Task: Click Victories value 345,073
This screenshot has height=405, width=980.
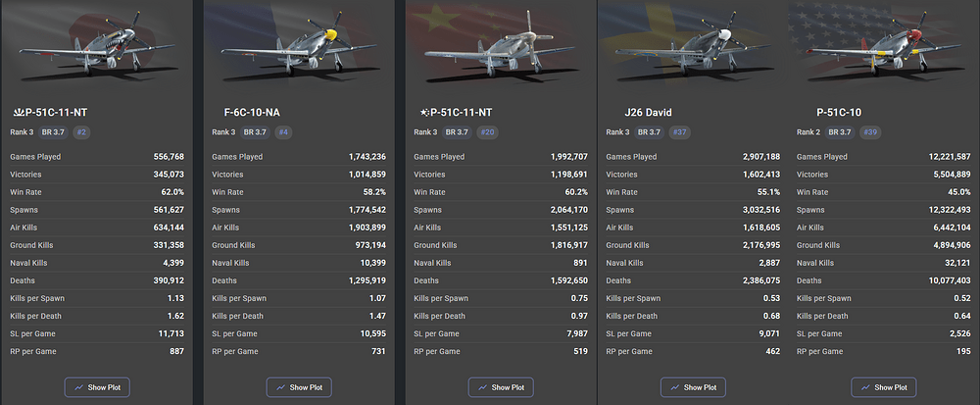Action: pos(169,175)
